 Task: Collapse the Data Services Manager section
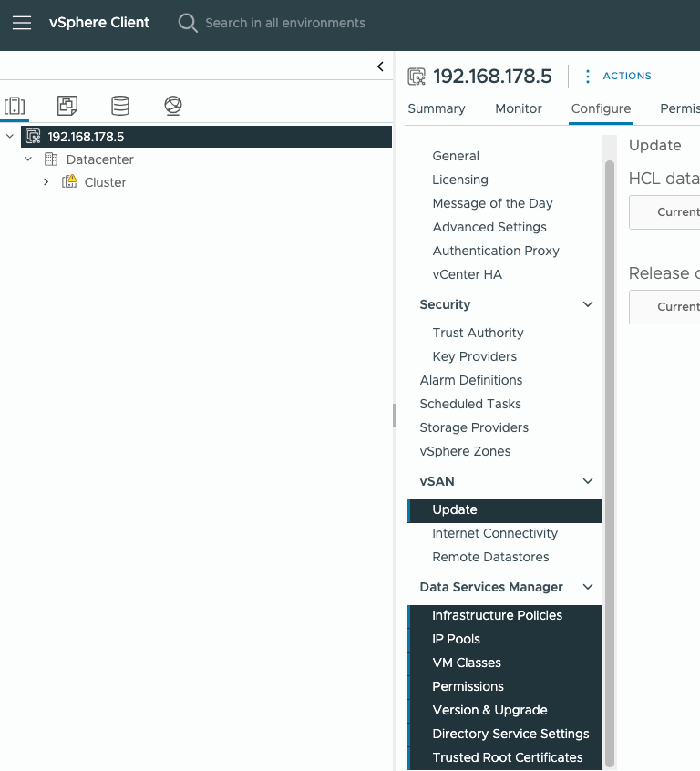587,587
